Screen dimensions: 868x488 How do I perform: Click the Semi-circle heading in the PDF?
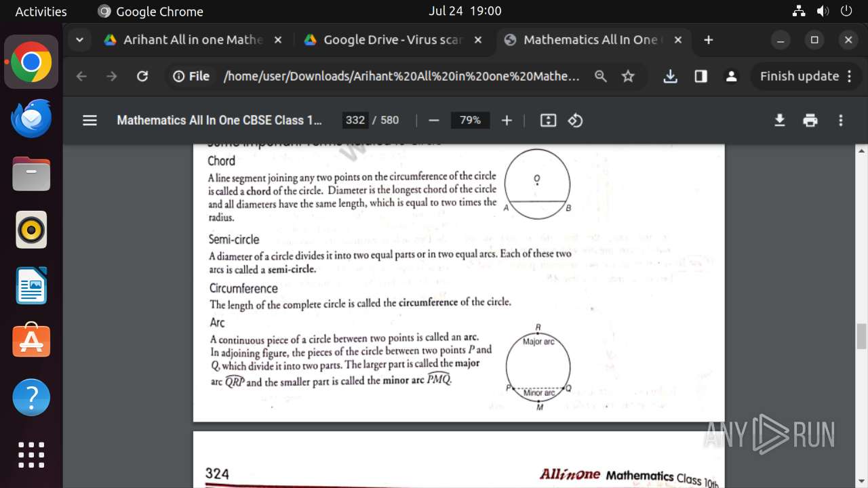234,239
